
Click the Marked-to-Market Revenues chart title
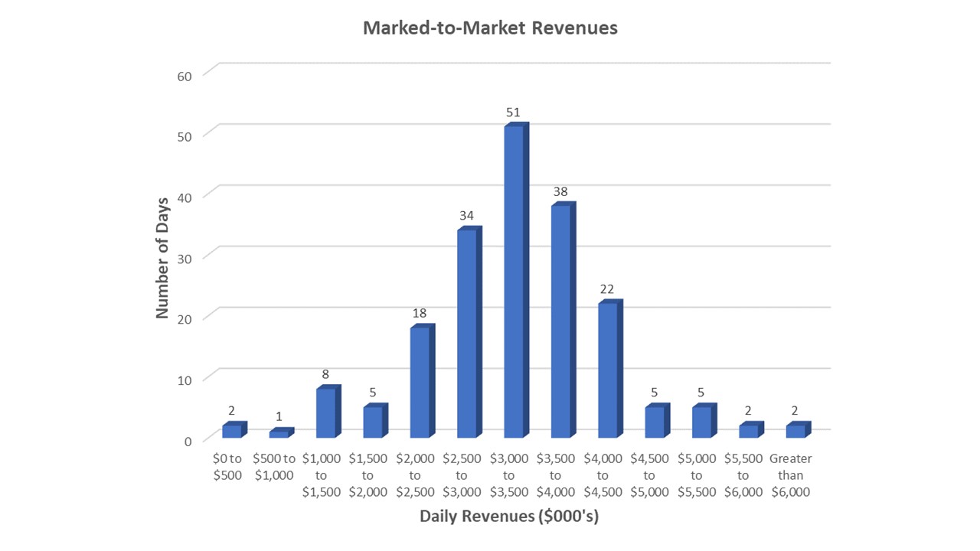click(x=490, y=28)
